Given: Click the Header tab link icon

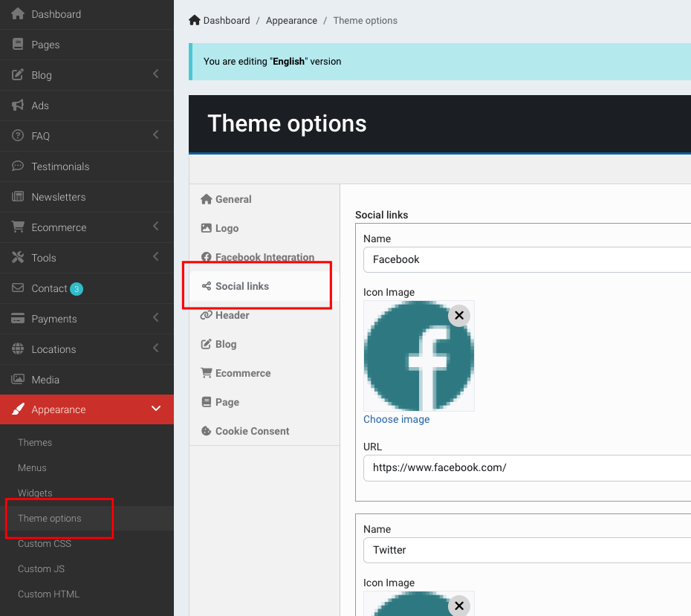Looking at the screenshot, I should (207, 315).
